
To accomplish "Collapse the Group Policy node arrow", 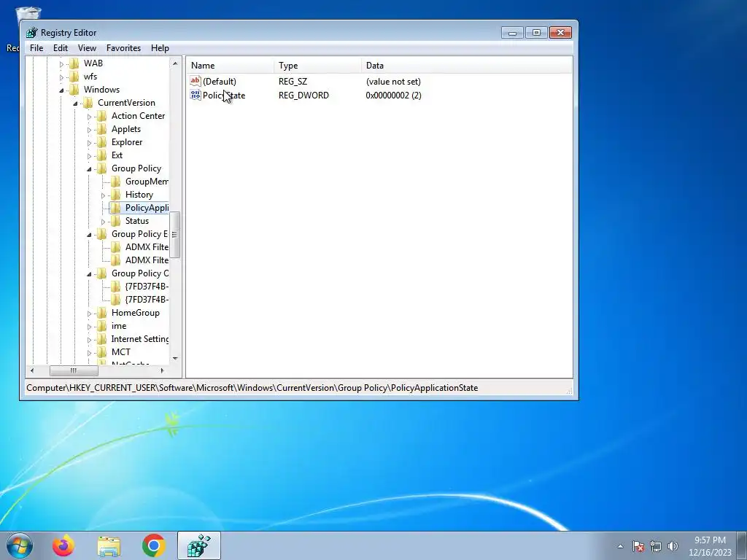I will tap(89, 169).
